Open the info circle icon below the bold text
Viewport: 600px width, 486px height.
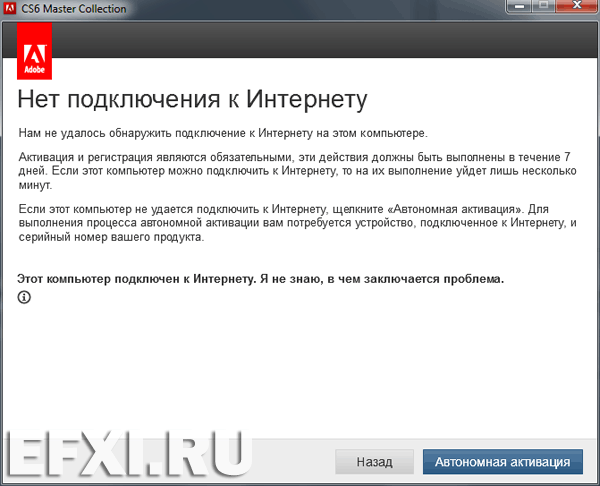[24, 297]
